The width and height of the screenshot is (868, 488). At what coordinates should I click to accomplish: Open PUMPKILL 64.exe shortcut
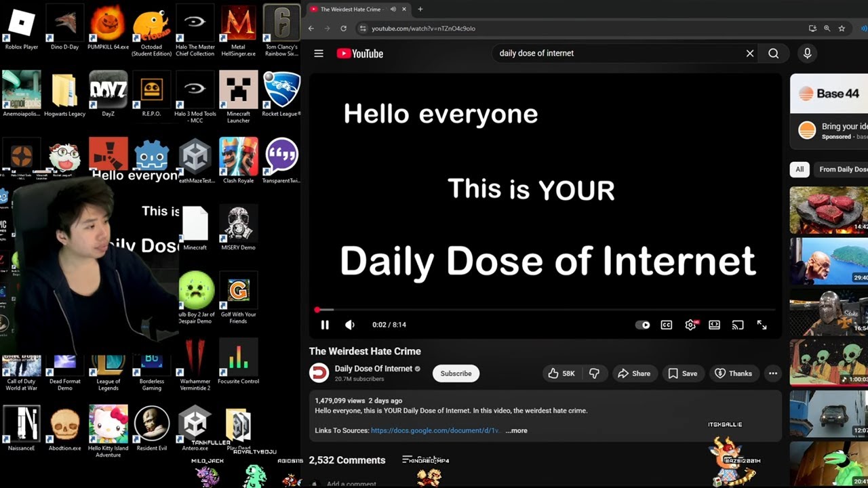[x=108, y=27]
